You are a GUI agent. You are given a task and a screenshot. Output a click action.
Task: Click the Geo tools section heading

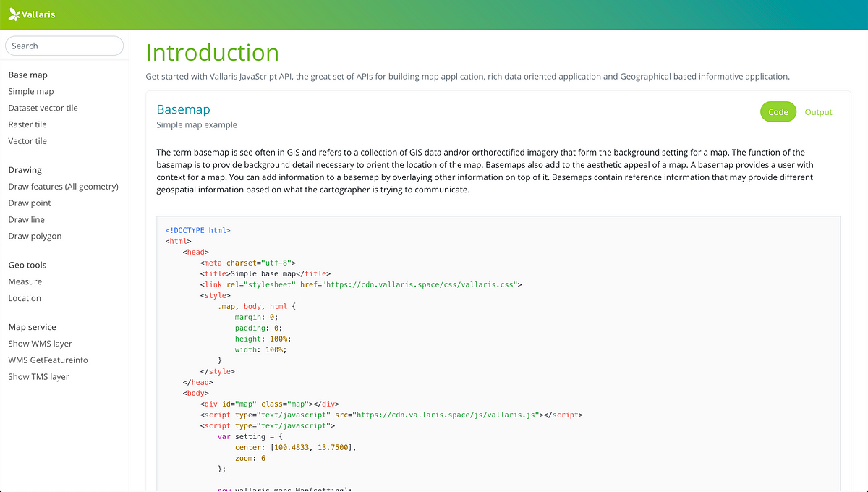point(27,265)
